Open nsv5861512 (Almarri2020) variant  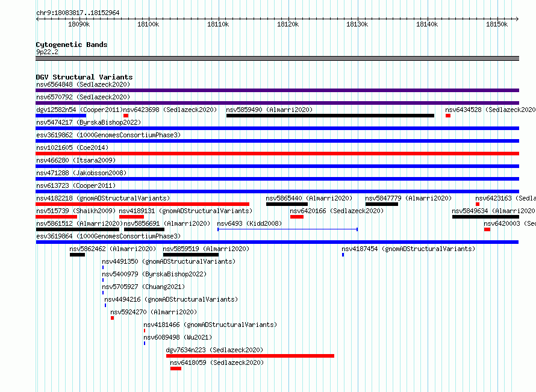point(79,223)
